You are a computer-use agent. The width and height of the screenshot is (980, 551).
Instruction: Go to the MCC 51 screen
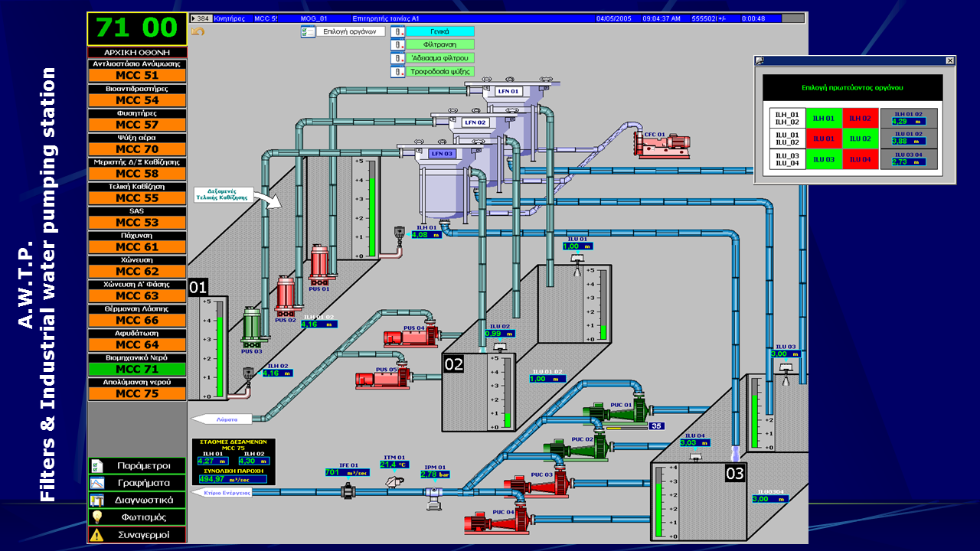137,75
